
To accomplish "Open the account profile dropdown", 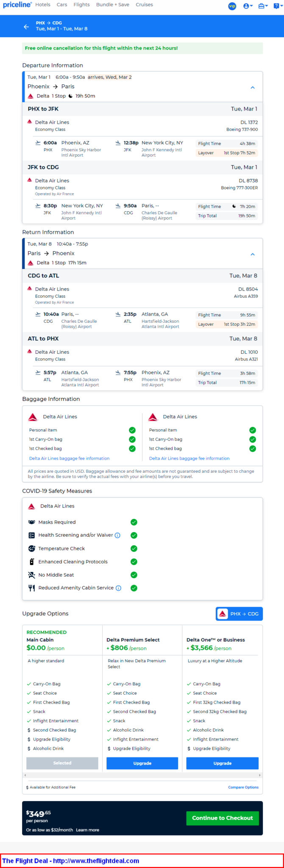I will 248,6.
